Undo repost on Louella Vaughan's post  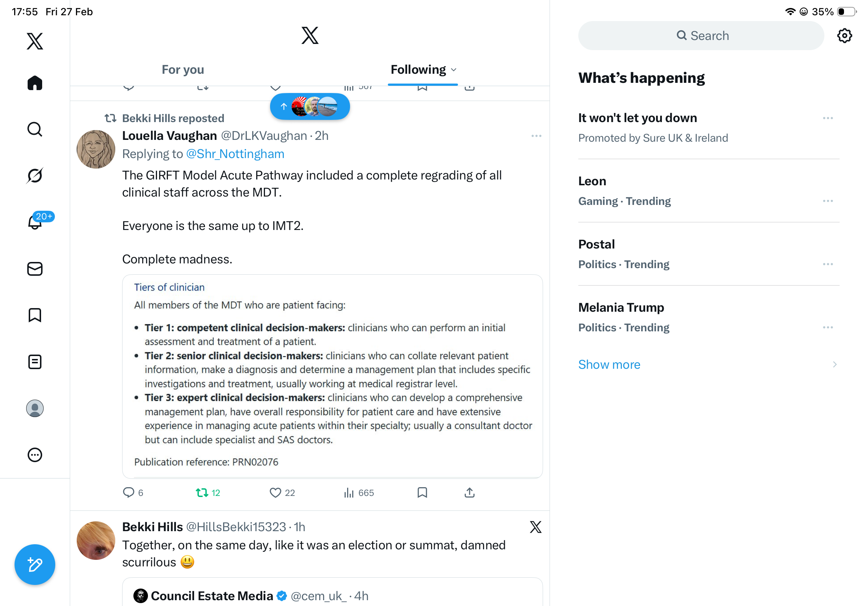(x=202, y=493)
